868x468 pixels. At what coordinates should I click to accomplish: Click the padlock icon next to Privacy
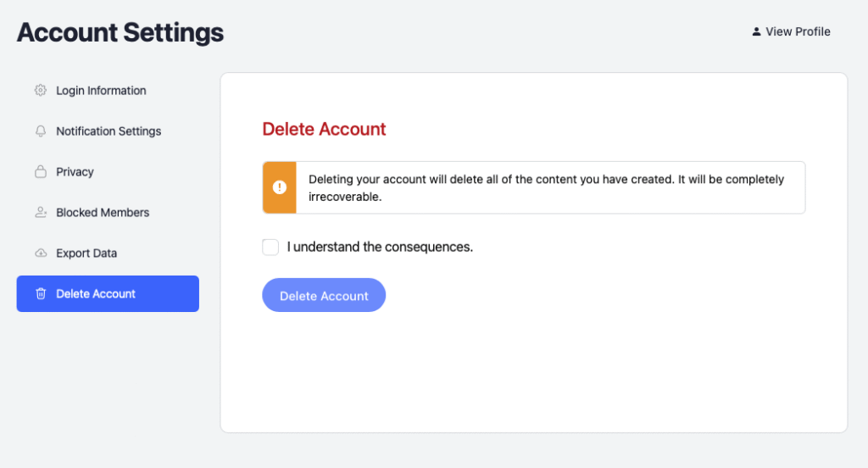pos(40,172)
